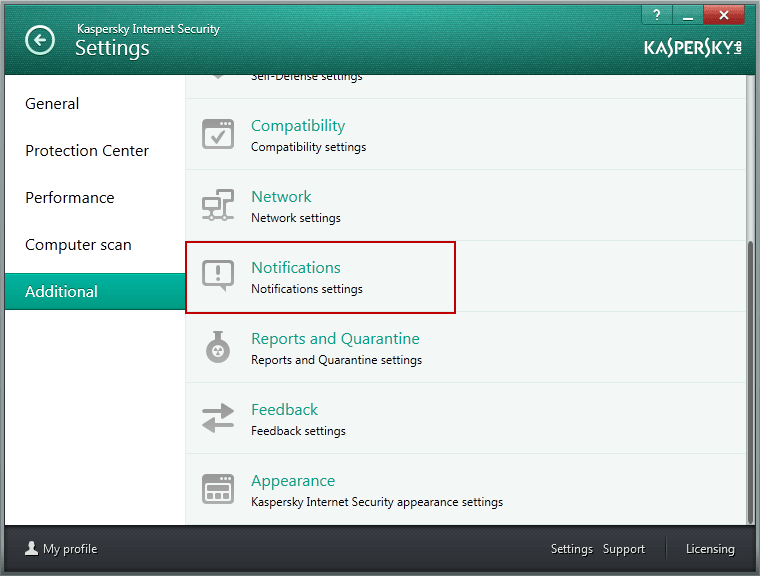
Task: Click 'Kaspersky Internet Security appearance settings' text
Action: pyautogui.click(x=377, y=502)
